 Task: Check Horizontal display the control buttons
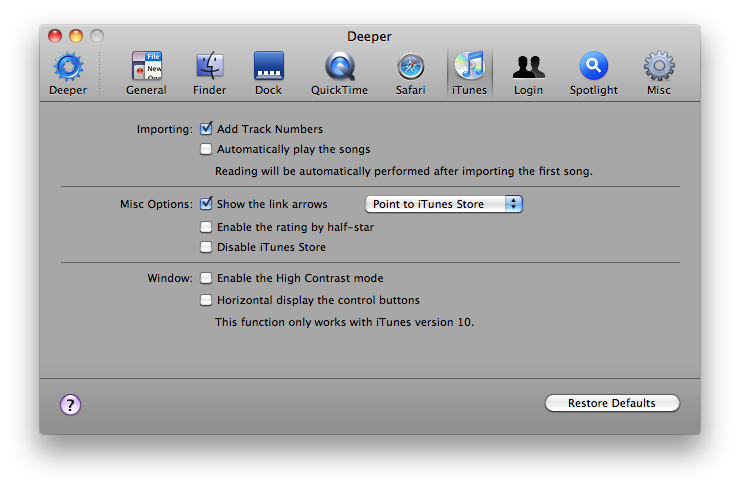(206, 300)
